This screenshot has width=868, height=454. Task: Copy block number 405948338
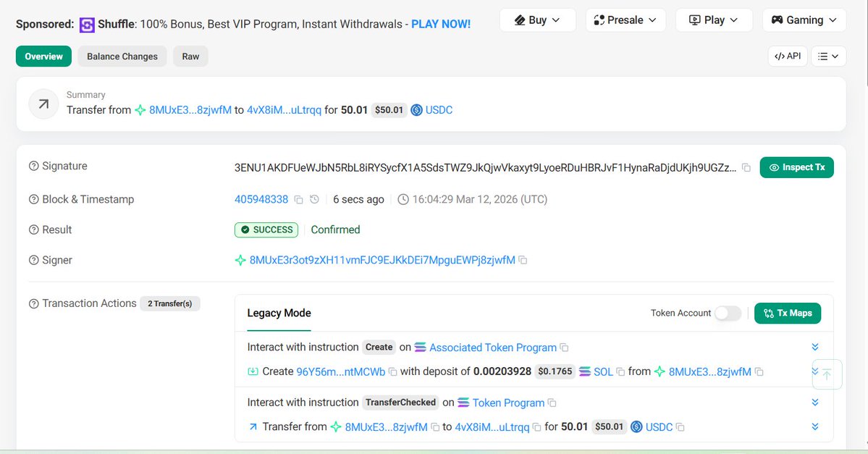298,199
